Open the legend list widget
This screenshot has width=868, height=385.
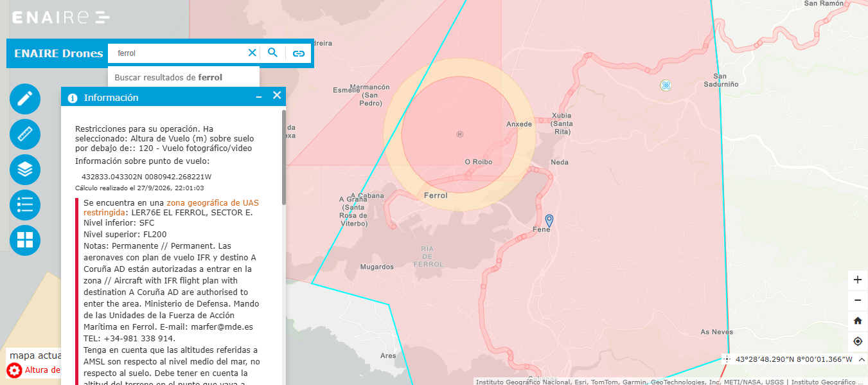tap(25, 205)
